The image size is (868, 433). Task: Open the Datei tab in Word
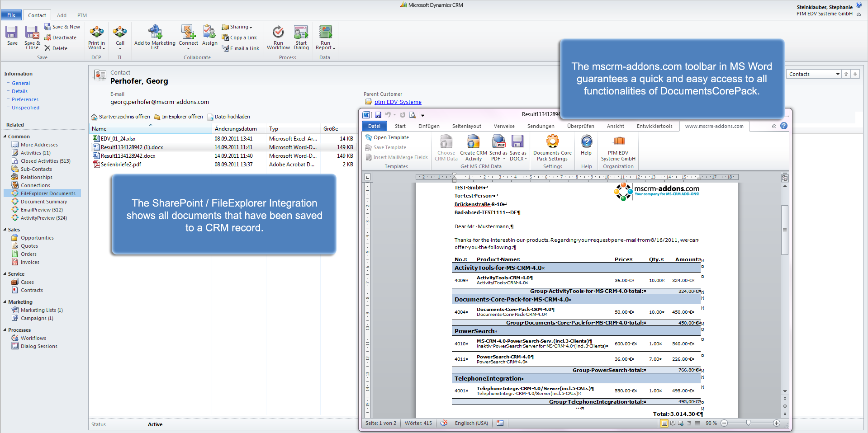pyautogui.click(x=374, y=126)
